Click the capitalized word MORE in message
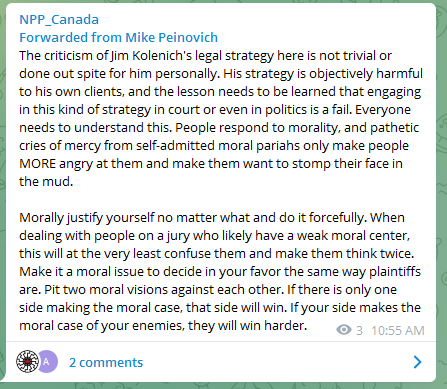 (37, 164)
